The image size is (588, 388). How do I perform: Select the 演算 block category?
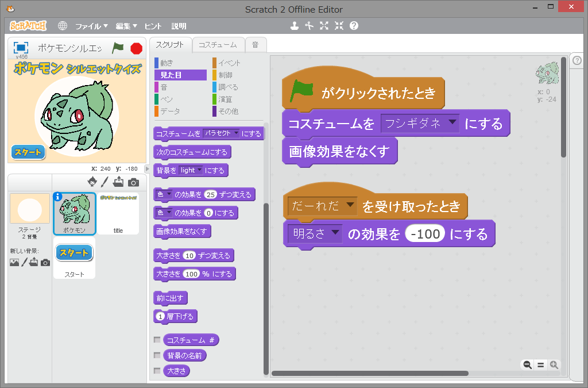pos(237,99)
